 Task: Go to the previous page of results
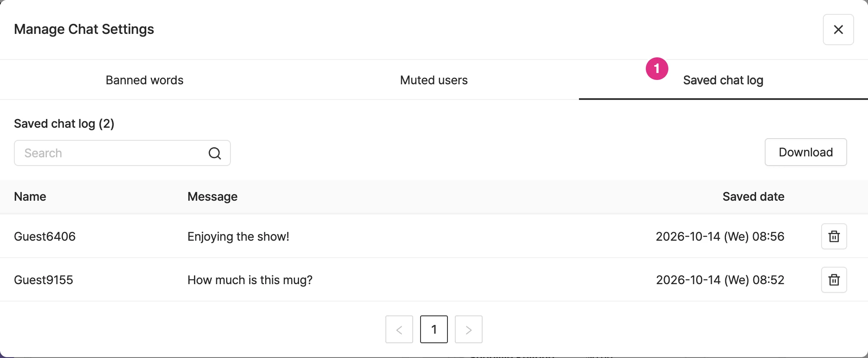pyautogui.click(x=399, y=329)
